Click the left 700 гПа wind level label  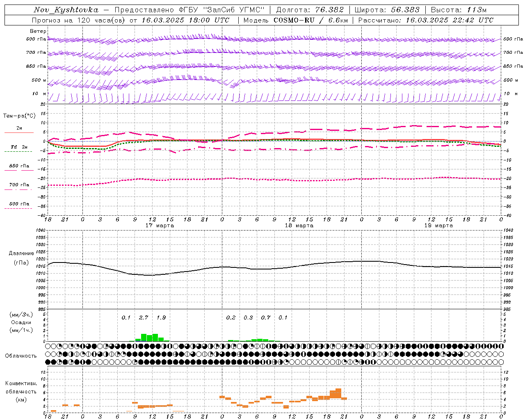(x=36, y=53)
